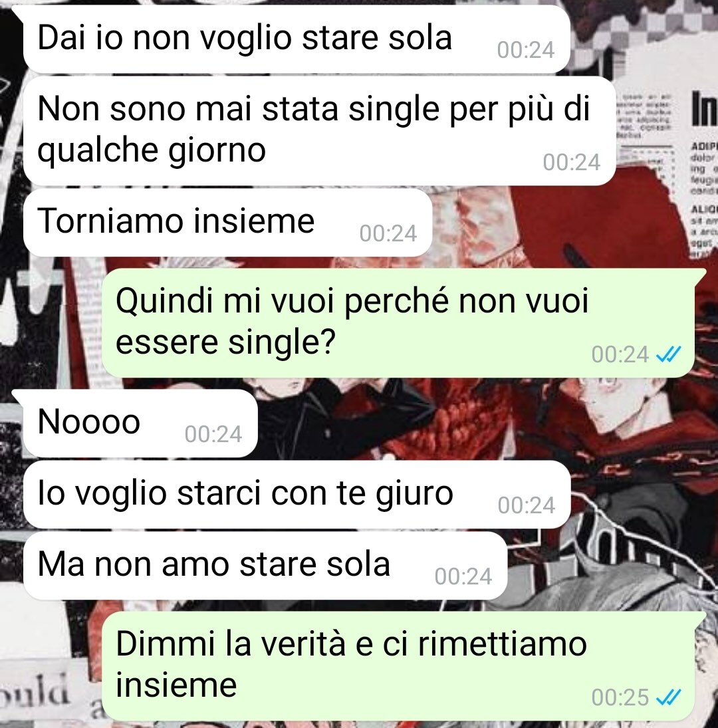718x728 pixels.
Task: Click the word 'insieme' in the last green bubble
Action: [x=176, y=685]
